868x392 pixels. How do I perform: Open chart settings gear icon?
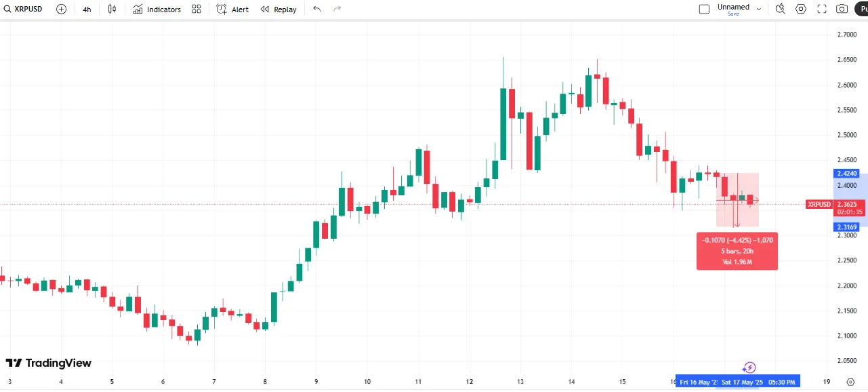coord(801,9)
